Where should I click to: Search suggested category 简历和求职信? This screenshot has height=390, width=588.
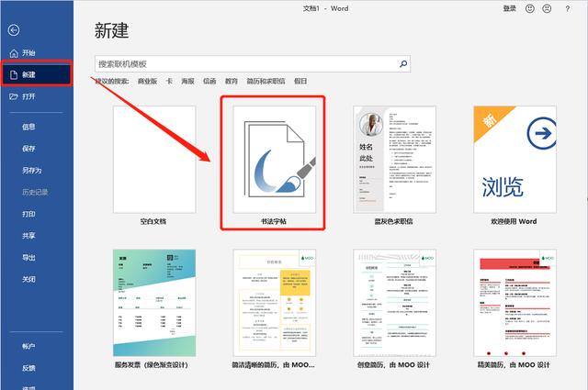pos(266,81)
